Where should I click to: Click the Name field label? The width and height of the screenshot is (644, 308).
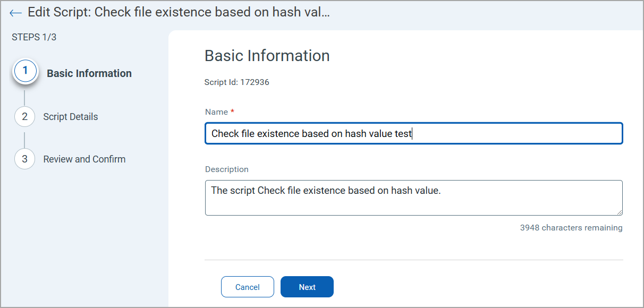coord(216,112)
